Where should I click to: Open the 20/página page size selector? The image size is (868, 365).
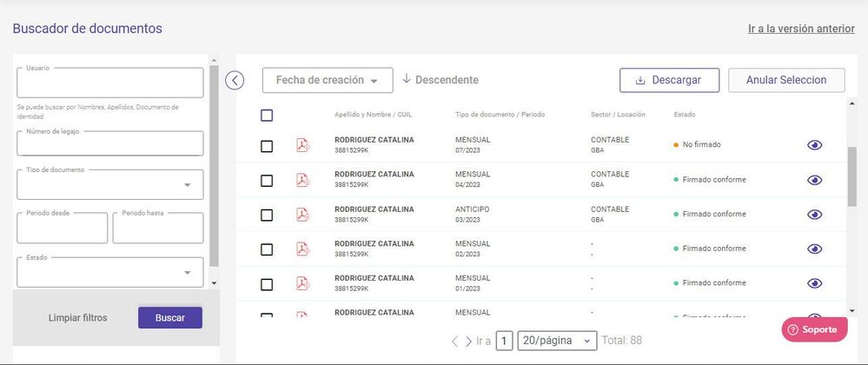[x=558, y=341]
